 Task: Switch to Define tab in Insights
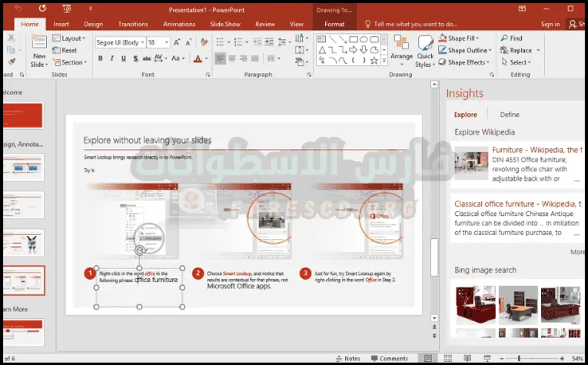pyautogui.click(x=509, y=115)
